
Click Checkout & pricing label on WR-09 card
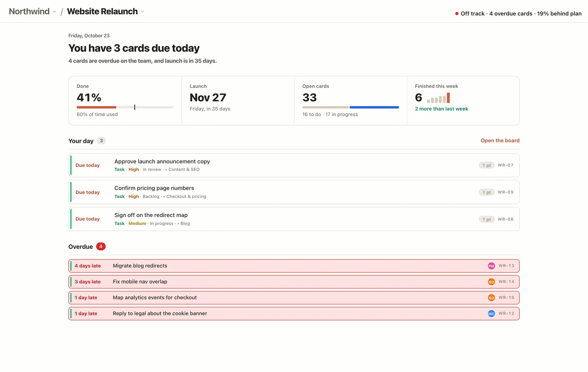(186, 197)
